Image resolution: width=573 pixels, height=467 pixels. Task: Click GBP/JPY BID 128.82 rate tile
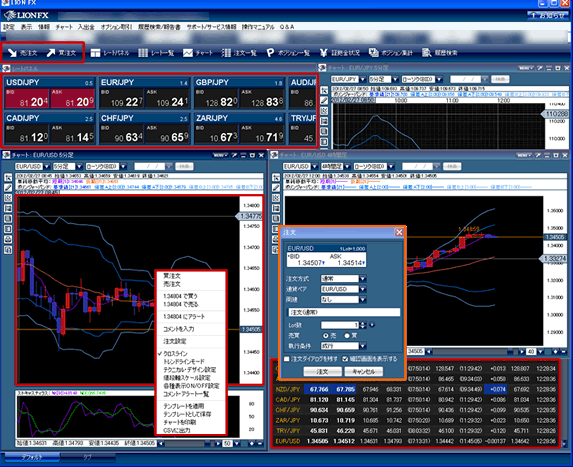click(216, 99)
